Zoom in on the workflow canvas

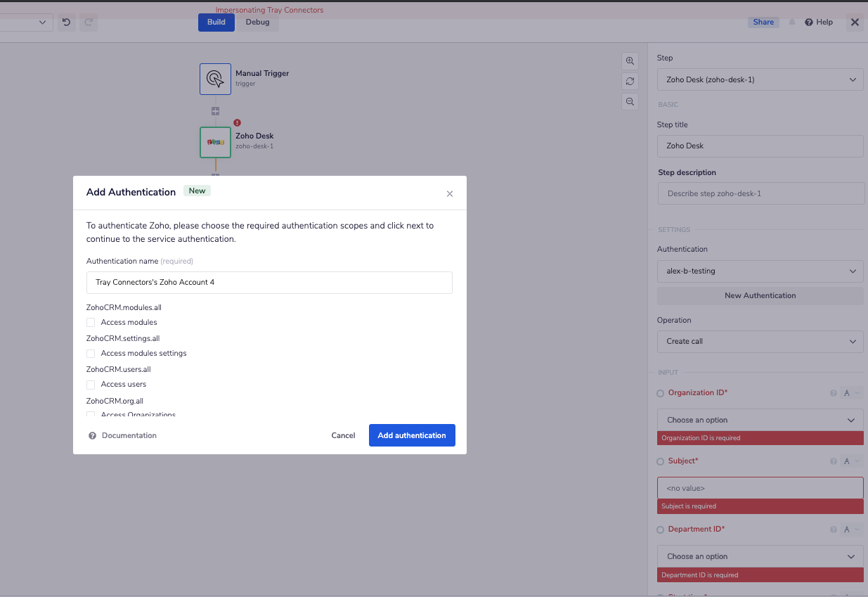tap(630, 60)
